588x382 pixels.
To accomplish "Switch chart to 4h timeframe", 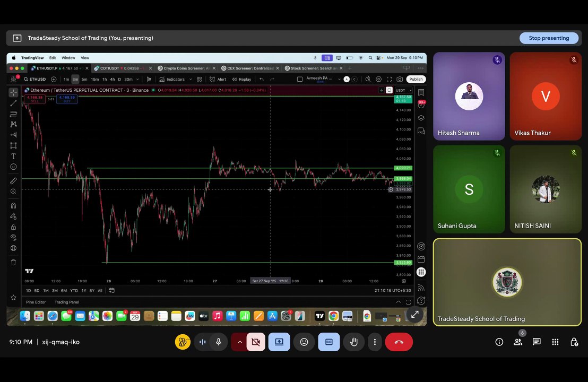I will (x=113, y=79).
